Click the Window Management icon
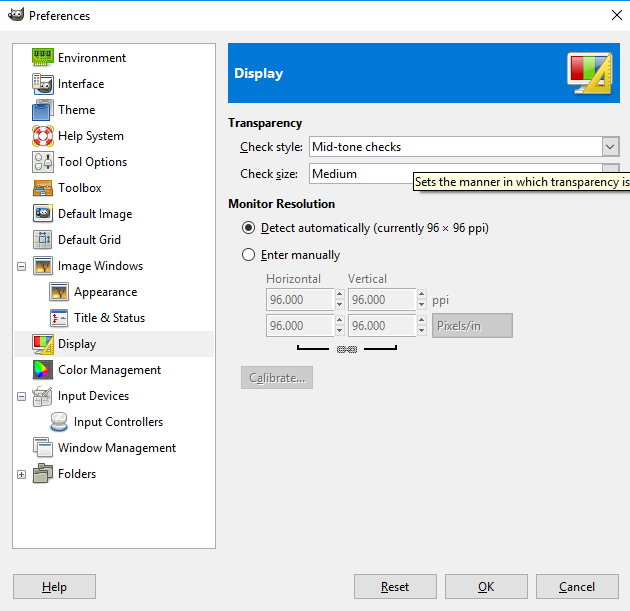Viewport: 630px width, 611px height. coord(43,448)
